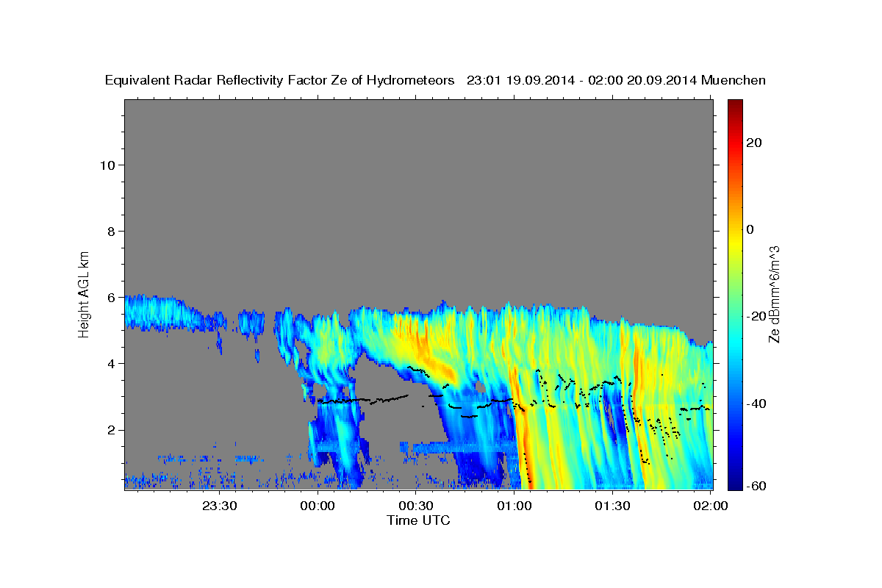Click the colorbar value '20'
Image resolution: width=882 pixels, height=588 pixels.
point(753,143)
